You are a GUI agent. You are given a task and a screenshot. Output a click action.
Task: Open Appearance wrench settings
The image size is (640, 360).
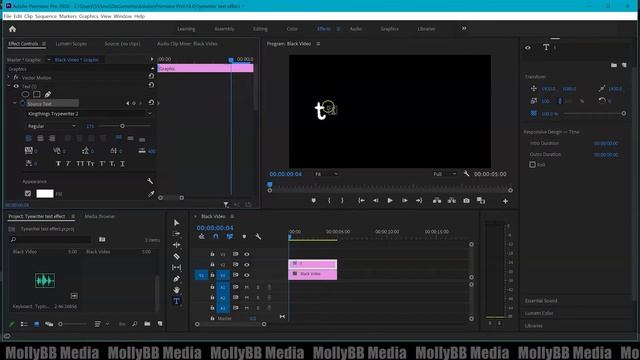click(150, 181)
